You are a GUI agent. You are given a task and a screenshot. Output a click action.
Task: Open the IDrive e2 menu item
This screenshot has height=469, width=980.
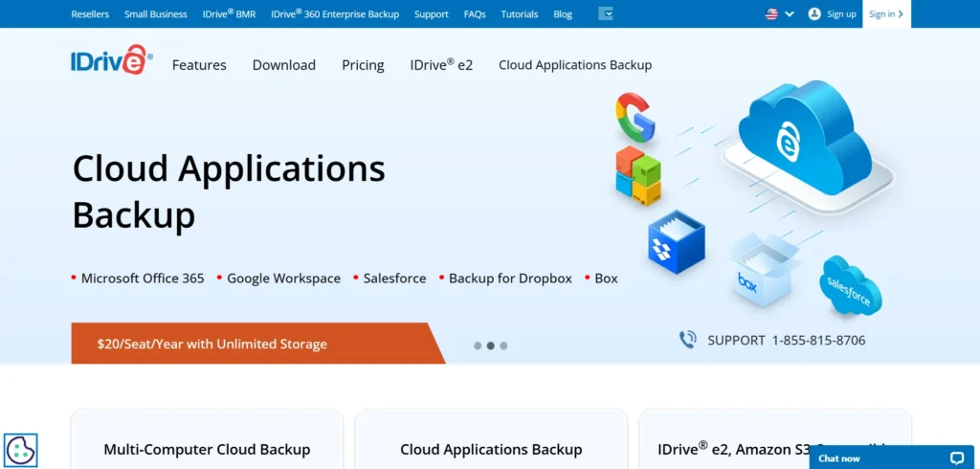[x=442, y=65]
